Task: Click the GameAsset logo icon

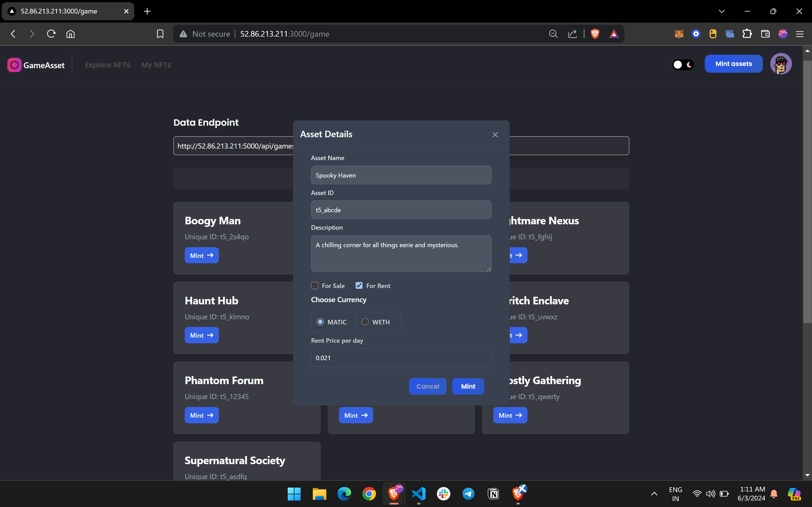Action: coord(14,65)
